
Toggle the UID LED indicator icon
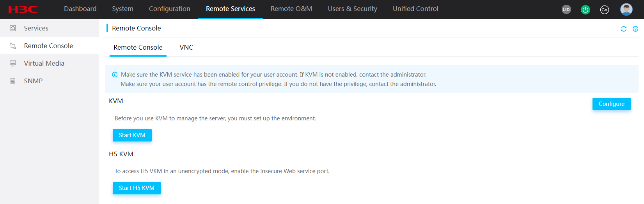566,9
